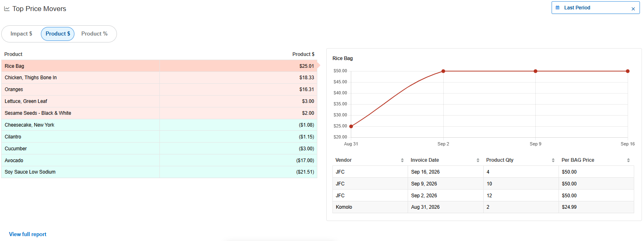Open the View full report link
The width and height of the screenshot is (644, 241).
28,234
